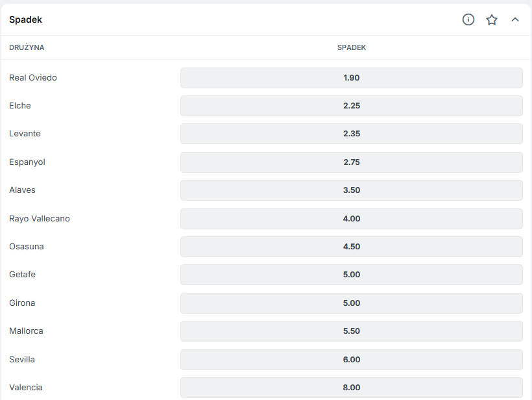532x400 pixels.
Task: Click the team name 'Espanyol'
Action: point(27,162)
